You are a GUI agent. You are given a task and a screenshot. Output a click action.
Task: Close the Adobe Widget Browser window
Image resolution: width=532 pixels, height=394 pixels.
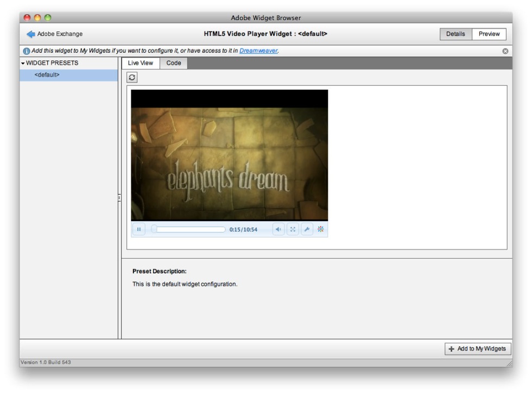[27, 17]
